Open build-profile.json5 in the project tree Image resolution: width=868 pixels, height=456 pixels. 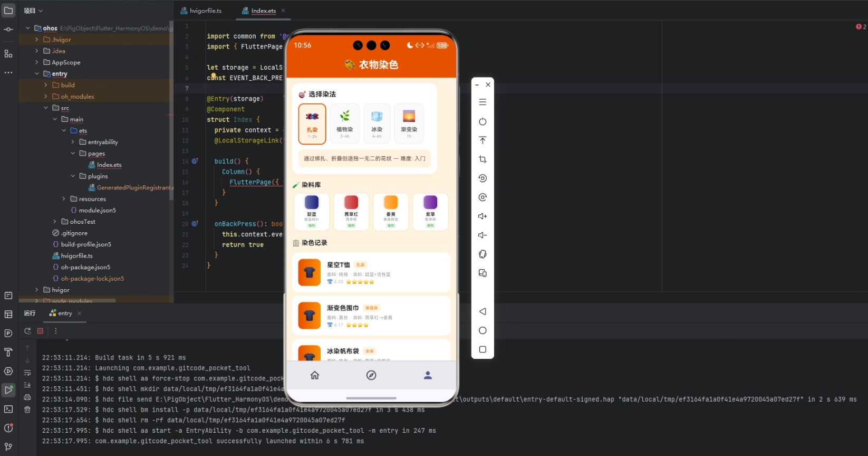85,244
